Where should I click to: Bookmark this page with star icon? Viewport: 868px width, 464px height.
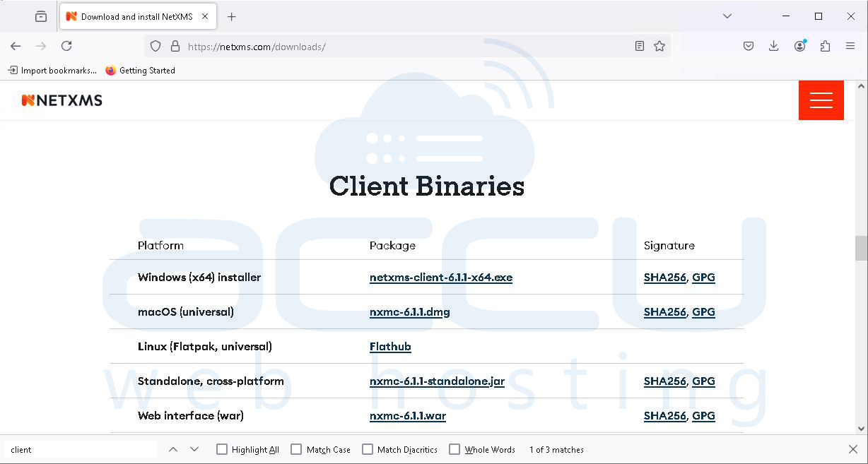tap(659, 46)
